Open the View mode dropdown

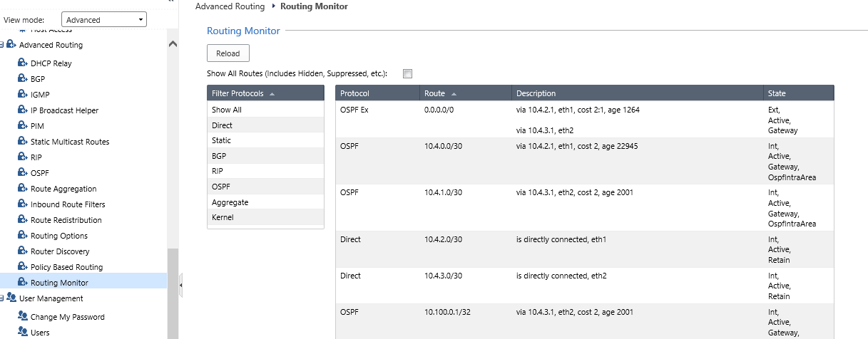[x=104, y=20]
